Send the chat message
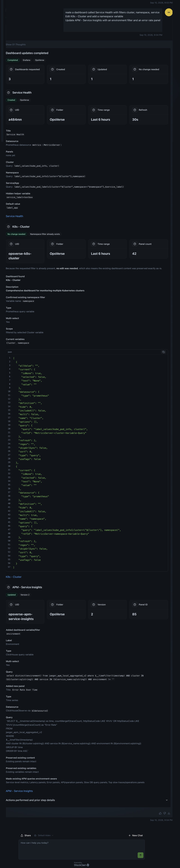Image resolution: width=180 pixels, height=868 pixels. (x=141, y=855)
